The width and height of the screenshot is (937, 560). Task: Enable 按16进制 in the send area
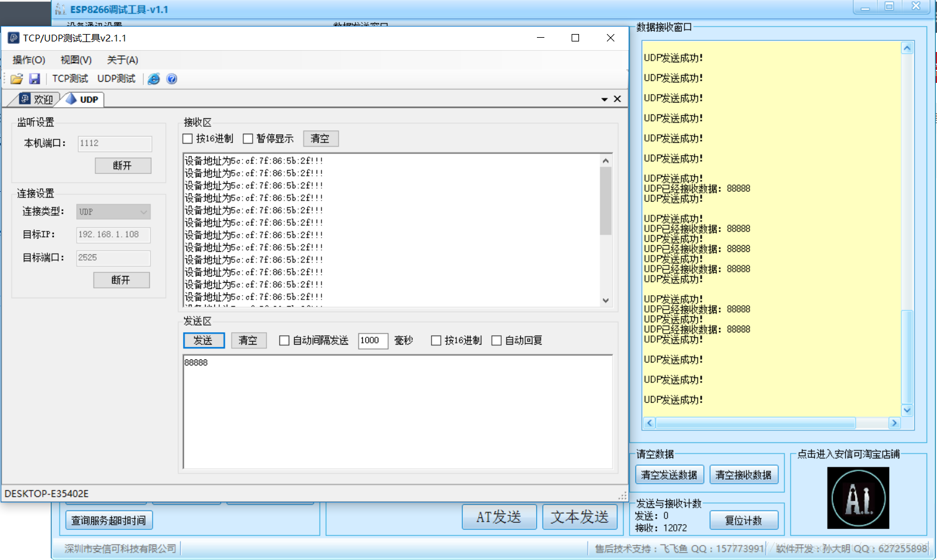[x=436, y=340]
